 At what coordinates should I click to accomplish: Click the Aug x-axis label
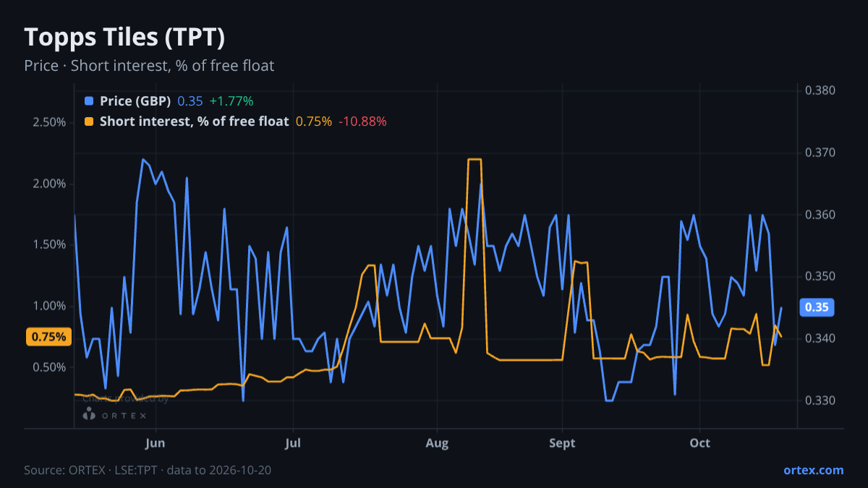pos(437,442)
